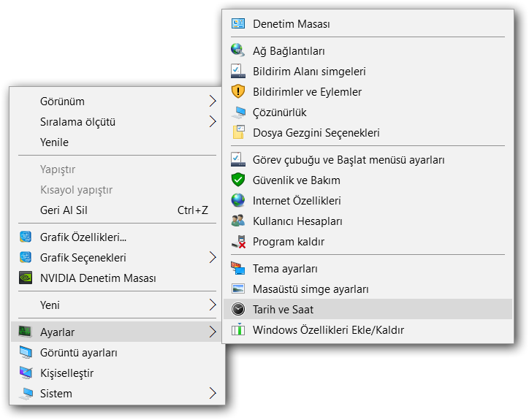Click the NVIDIA Denetim Masası icon

pyautogui.click(x=26, y=278)
